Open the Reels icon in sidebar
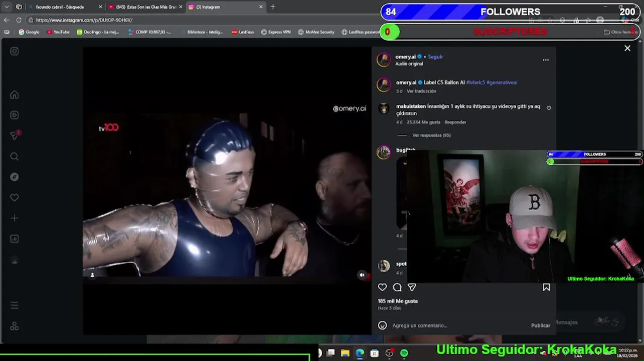This screenshot has width=644, height=361. [x=15, y=115]
